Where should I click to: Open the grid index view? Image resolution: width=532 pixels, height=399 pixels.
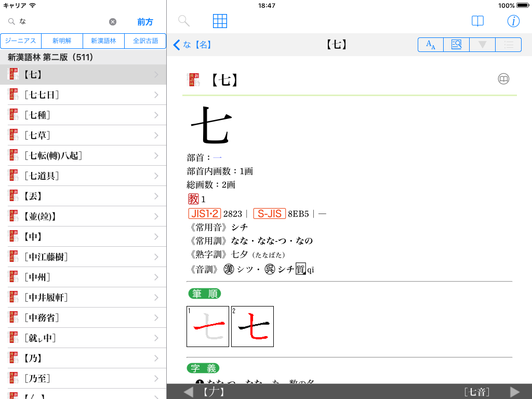[220, 21]
